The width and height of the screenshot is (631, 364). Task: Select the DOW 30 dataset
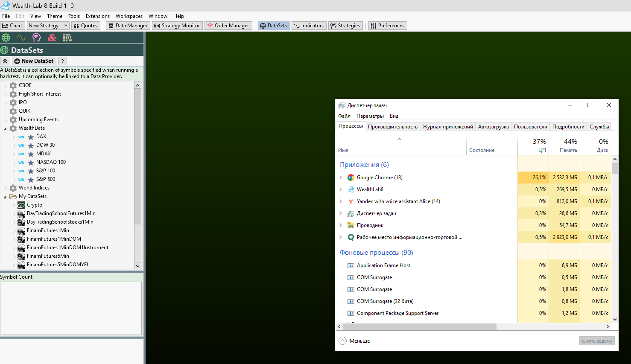[x=46, y=145]
